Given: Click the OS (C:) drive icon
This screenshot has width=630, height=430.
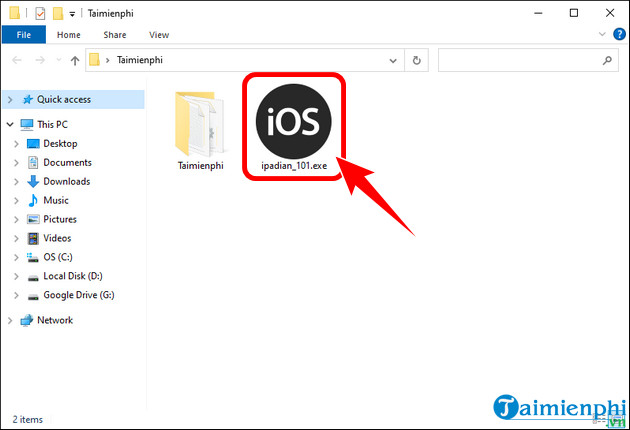Looking at the screenshot, I should pyautogui.click(x=33, y=257).
